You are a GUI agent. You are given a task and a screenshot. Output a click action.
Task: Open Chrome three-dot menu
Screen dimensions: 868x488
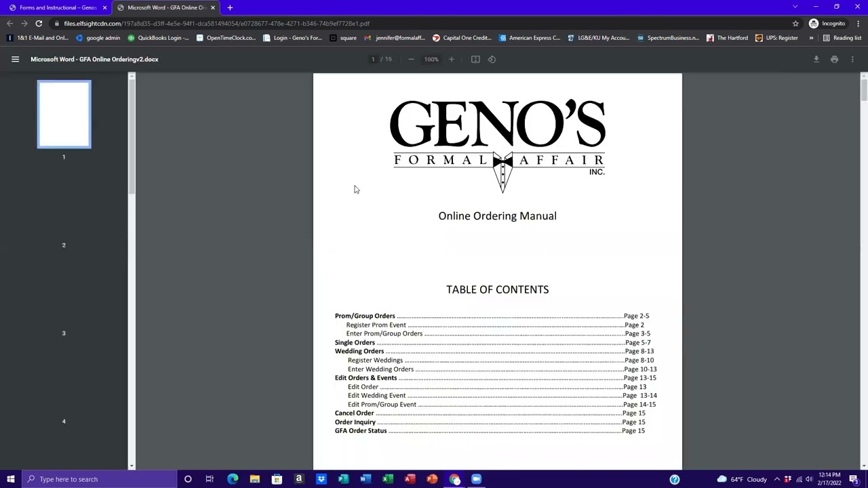point(857,24)
